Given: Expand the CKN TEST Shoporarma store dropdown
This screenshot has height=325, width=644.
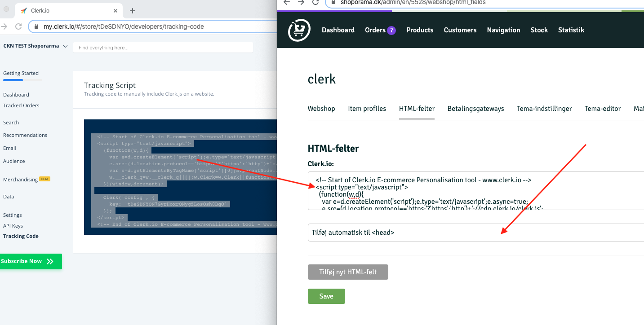Looking at the screenshot, I should pos(65,46).
